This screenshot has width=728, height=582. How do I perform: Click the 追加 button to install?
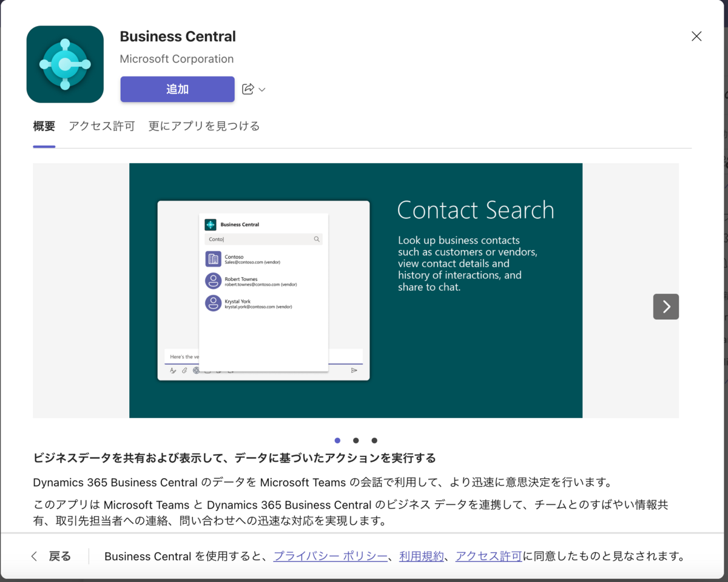[177, 89]
